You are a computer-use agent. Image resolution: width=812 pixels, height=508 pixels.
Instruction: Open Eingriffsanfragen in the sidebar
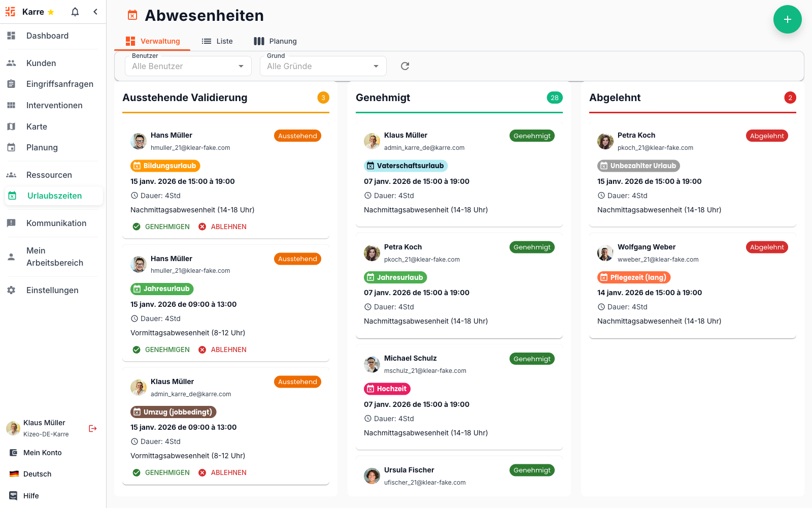coord(59,84)
